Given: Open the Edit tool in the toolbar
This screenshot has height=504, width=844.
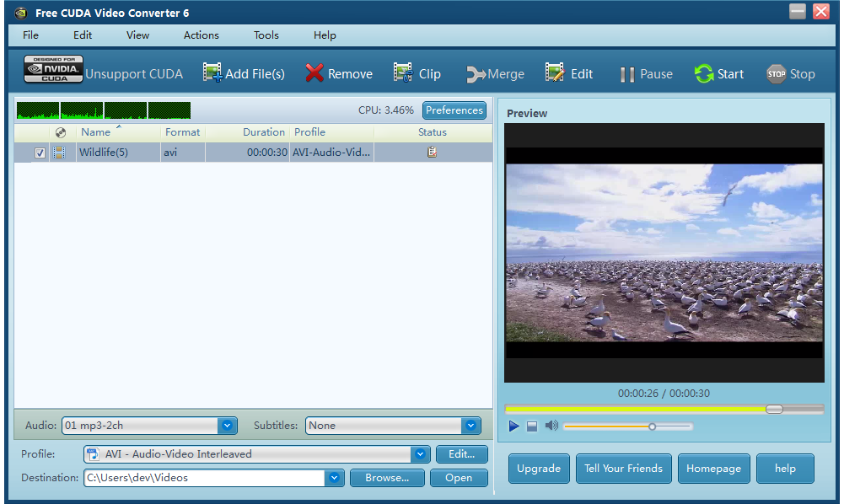Looking at the screenshot, I should click(569, 73).
